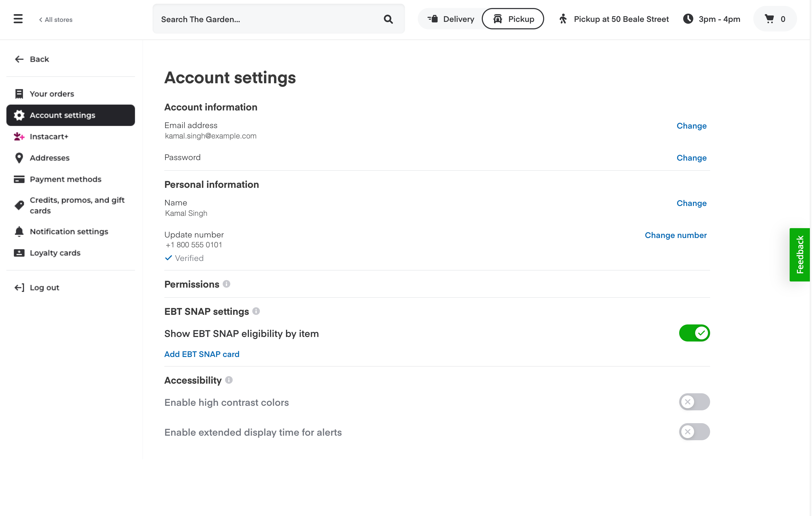812x516 pixels.
Task: Click the hamburger menu icon
Action: click(x=18, y=19)
